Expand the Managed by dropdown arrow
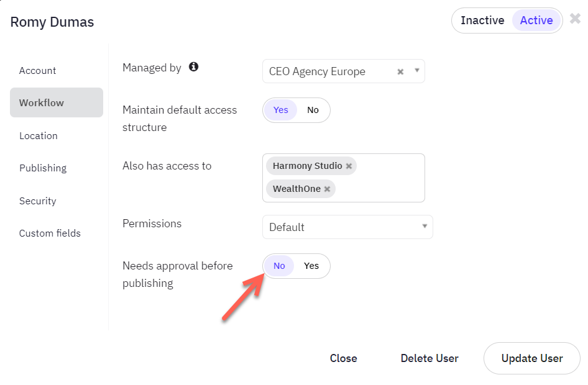The width and height of the screenshot is (588, 385). (x=416, y=70)
